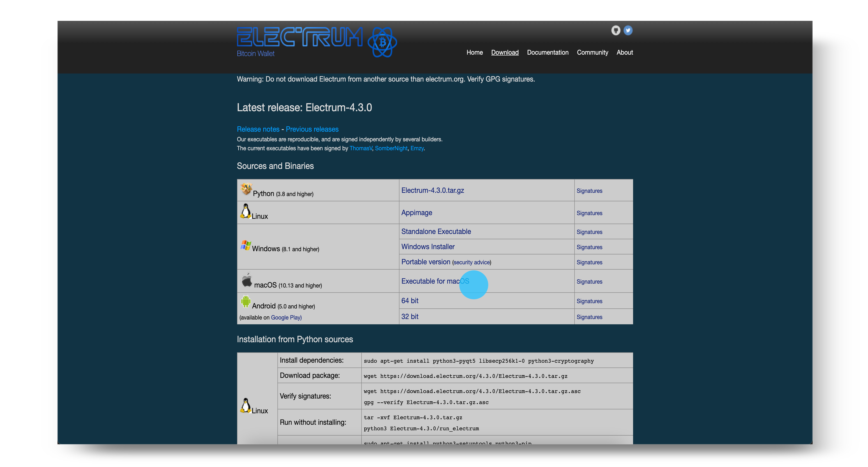Click the Python package icon
868x467 pixels.
point(246,189)
